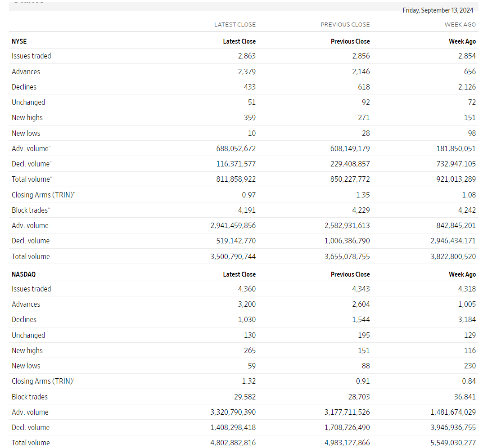Select Decl. volume value 1,408,298,418

click(x=233, y=428)
